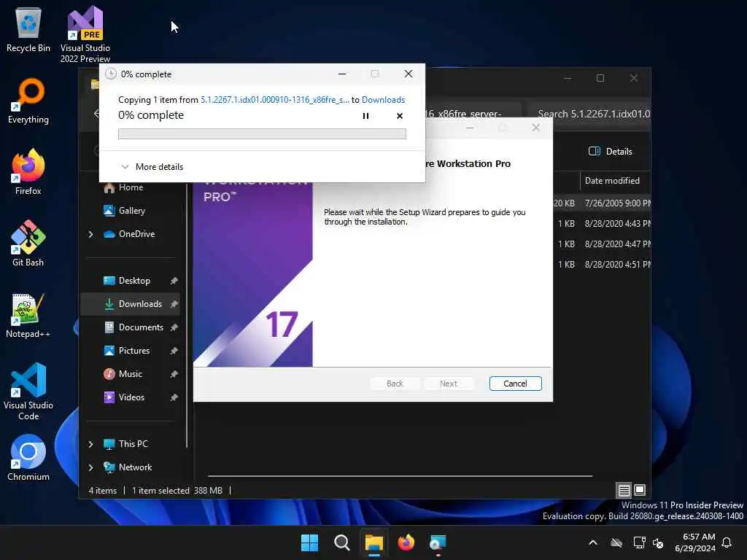The height and width of the screenshot is (560, 747).
Task: Open the Downloads destination link
Action: pyautogui.click(x=383, y=99)
